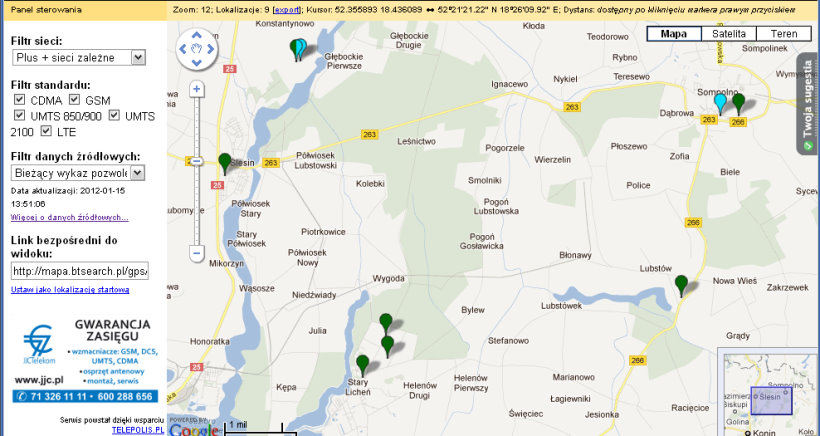Select the green marker near Lubstów
Screen dimensions: 820x436
[681, 285]
